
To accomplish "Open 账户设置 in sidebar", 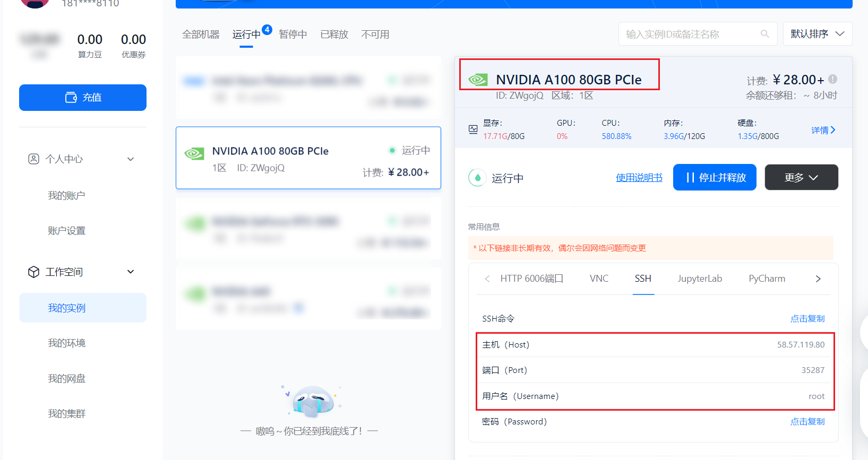I will (66, 231).
